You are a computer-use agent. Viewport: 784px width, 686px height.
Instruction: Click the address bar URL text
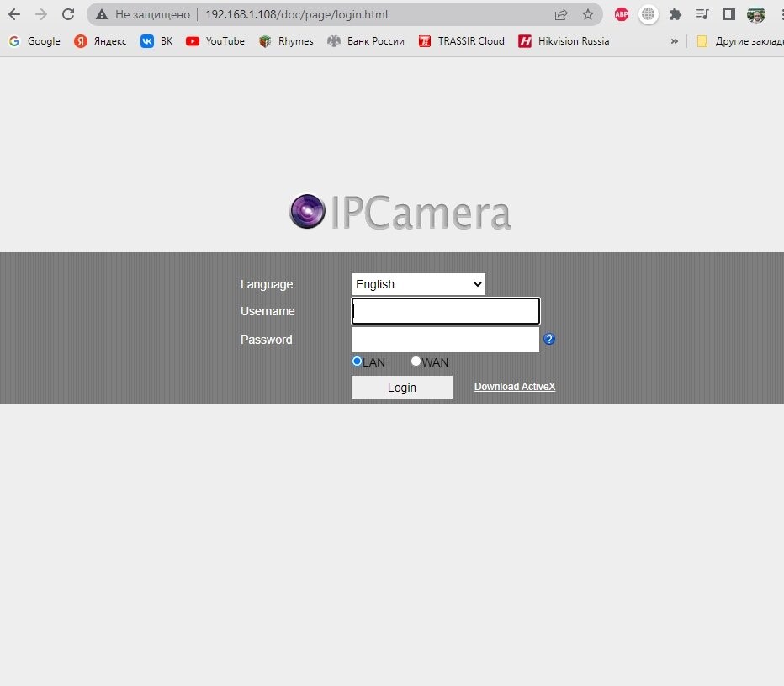tap(296, 14)
